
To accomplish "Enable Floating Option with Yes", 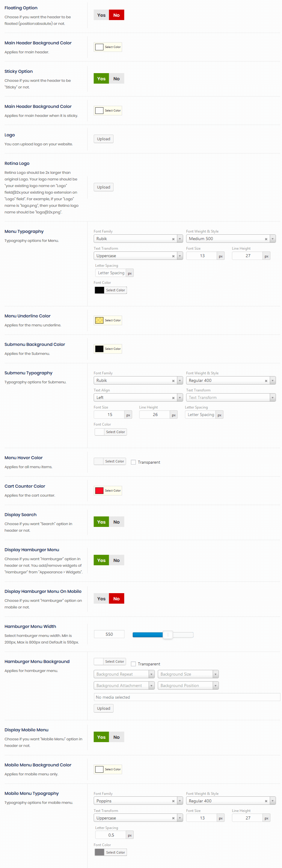I will point(101,15).
